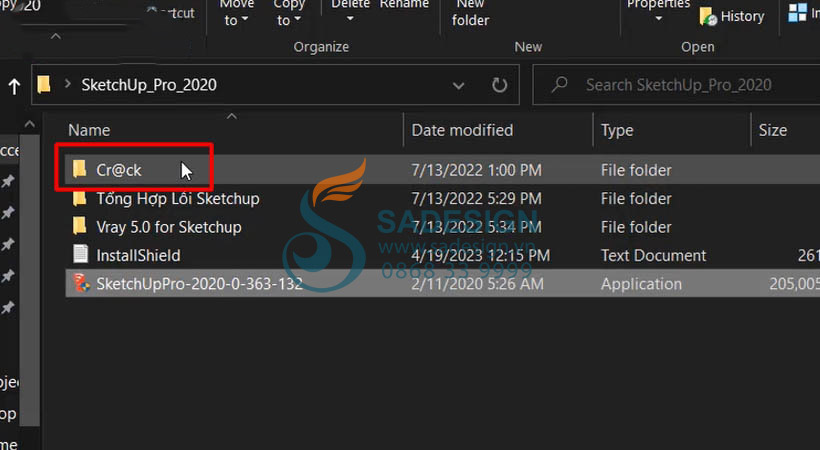Image resolution: width=820 pixels, height=450 pixels.
Task: Select the Tổng Hợp Lỗi Sketchup name
Action: pos(178,198)
